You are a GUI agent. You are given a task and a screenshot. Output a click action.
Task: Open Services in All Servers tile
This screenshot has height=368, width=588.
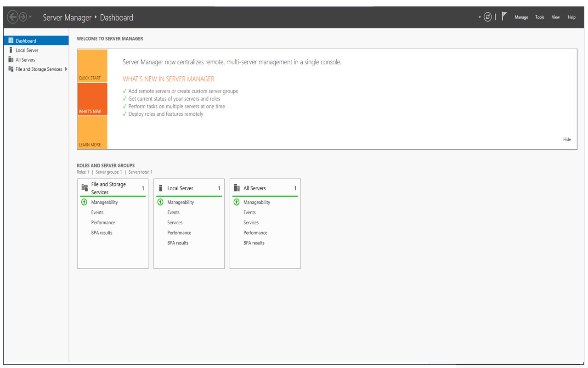tap(251, 222)
